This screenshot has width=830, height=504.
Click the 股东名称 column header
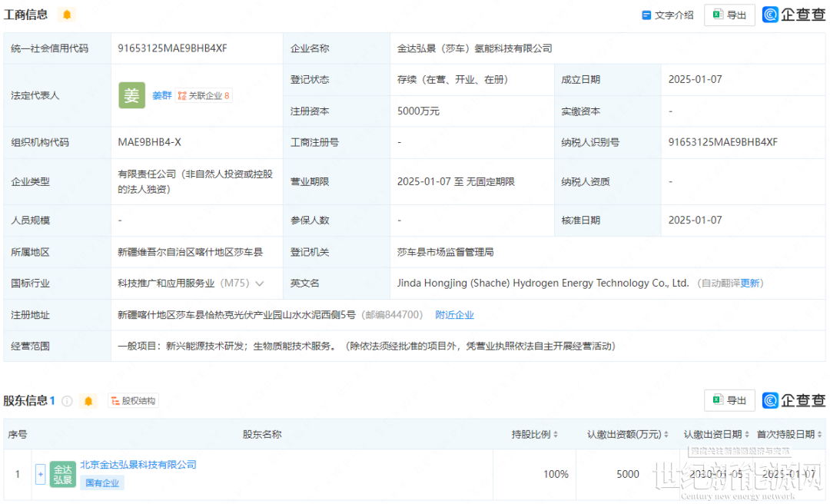point(262,435)
